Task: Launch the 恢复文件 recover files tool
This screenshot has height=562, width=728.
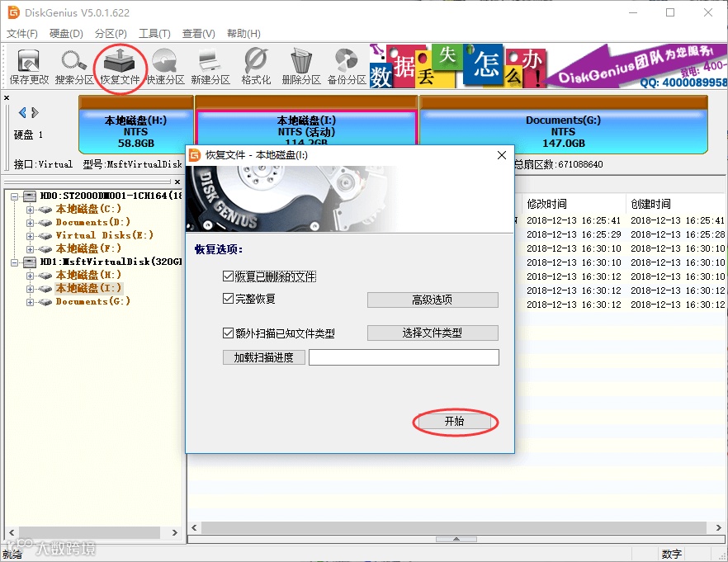Action: (120, 67)
